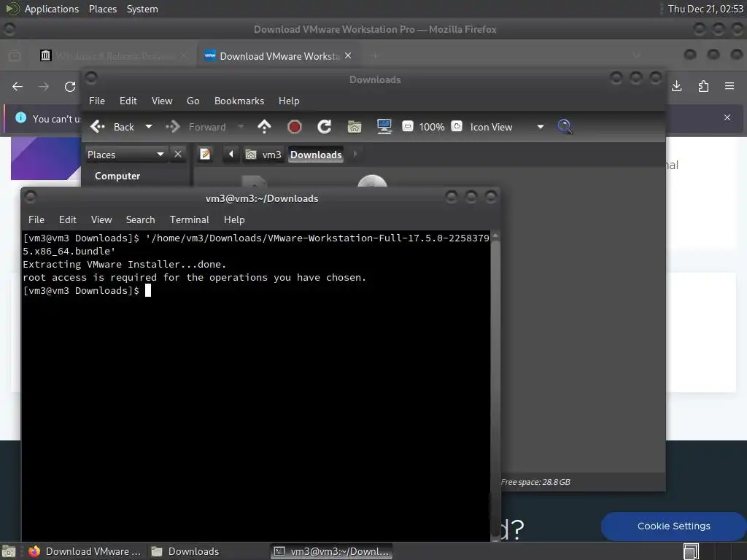This screenshot has height=560, width=747.
Task: Select Downloads path bar button
Action: tap(316, 155)
